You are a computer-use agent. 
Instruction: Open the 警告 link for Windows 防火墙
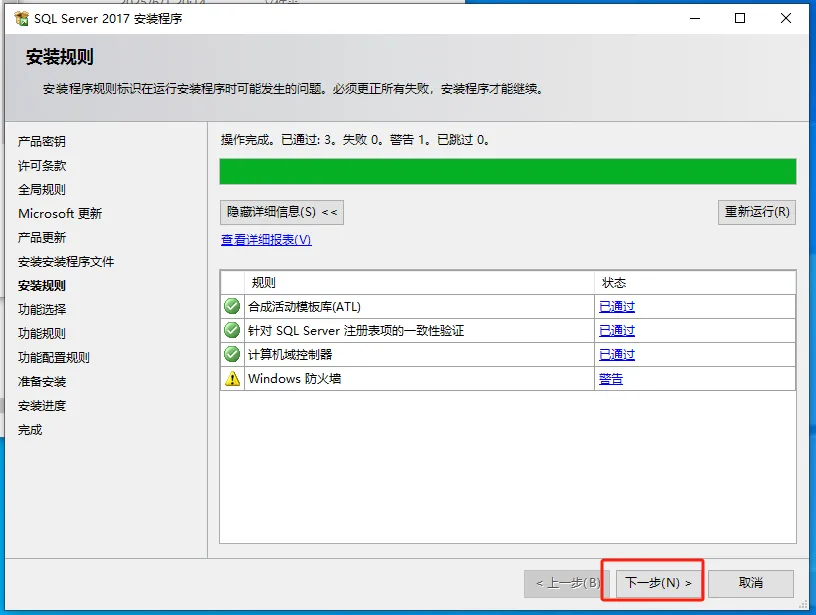click(x=611, y=379)
